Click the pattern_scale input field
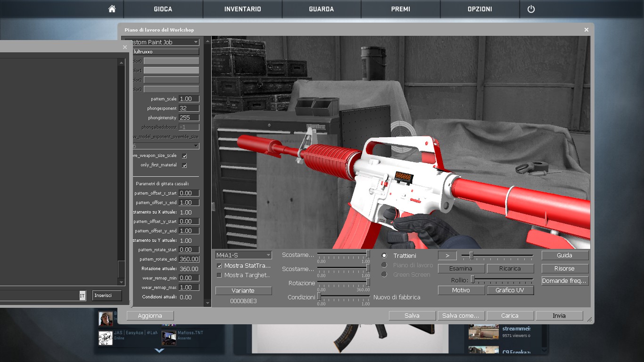 coord(189,99)
